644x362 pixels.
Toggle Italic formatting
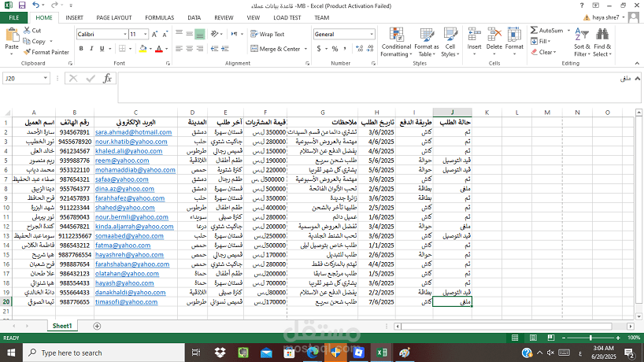point(91,49)
